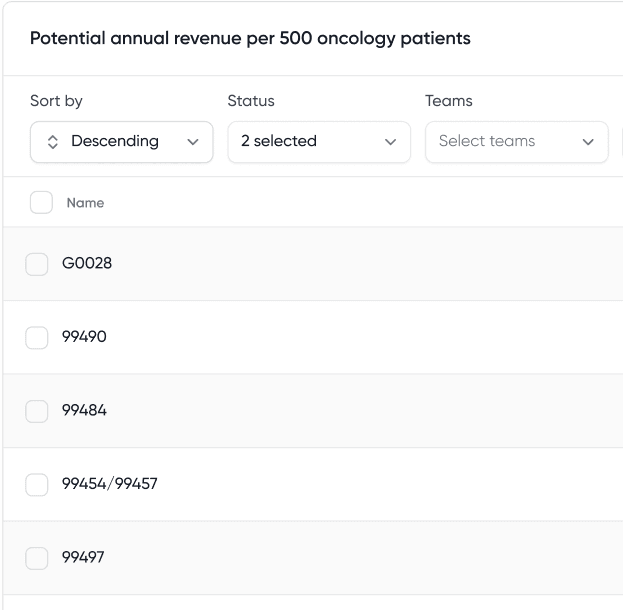Click the 99454/99457 row name
This screenshot has width=623, height=610.
[x=110, y=484]
